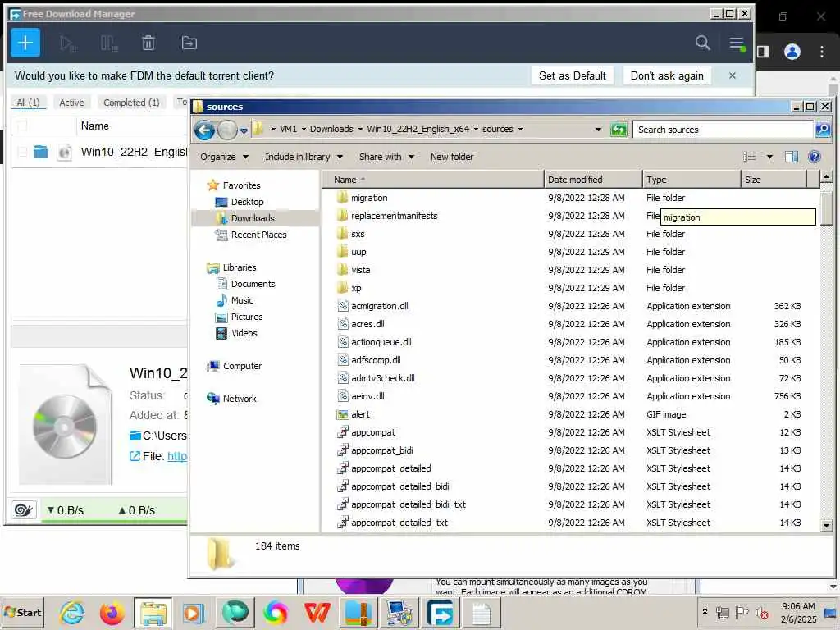Image resolution: width=840 pixels, height=630 pixels.
Task: Show hidden system tray icons
Action: (705, 611)
